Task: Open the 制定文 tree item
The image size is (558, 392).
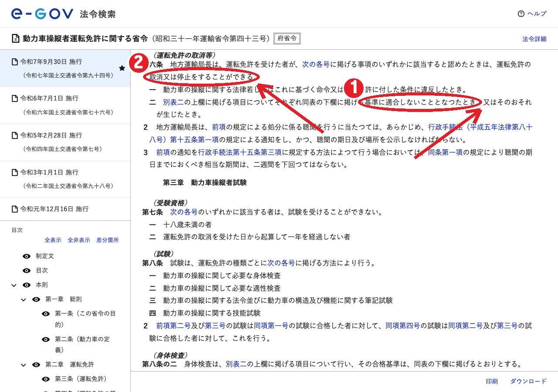Action: coord(45,256)
